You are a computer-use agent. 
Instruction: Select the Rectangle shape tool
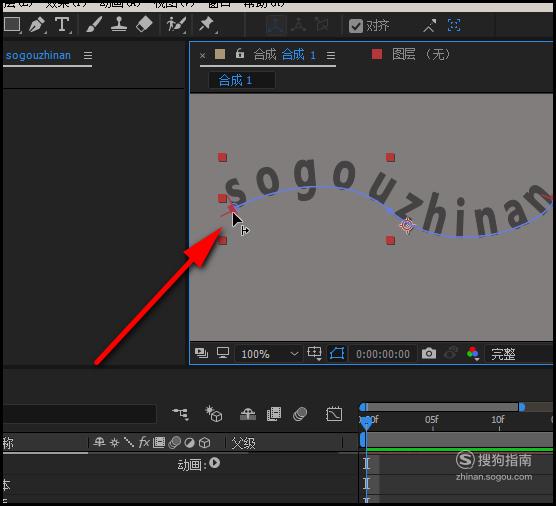click(x=12, y=25)
